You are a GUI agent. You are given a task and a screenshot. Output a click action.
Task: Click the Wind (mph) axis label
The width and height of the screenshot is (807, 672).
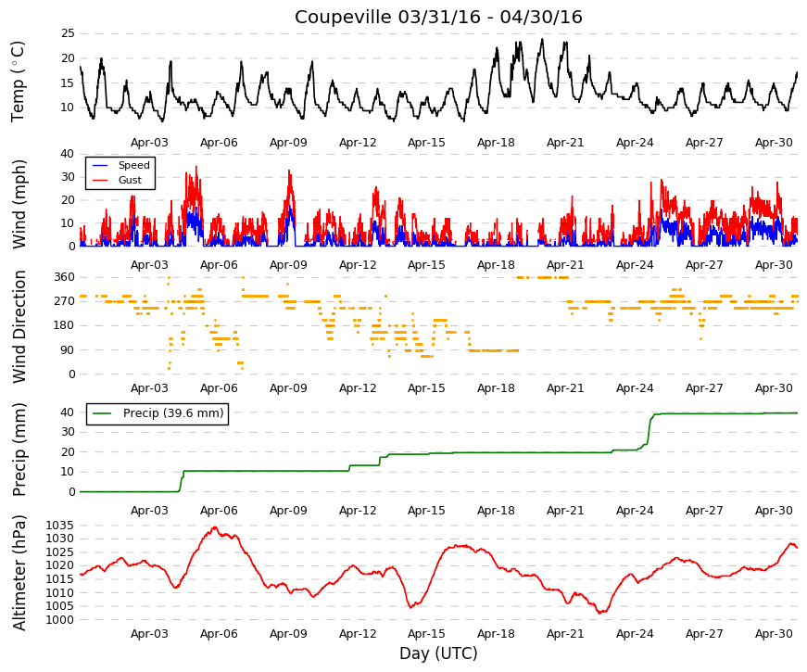click(19, 205)
